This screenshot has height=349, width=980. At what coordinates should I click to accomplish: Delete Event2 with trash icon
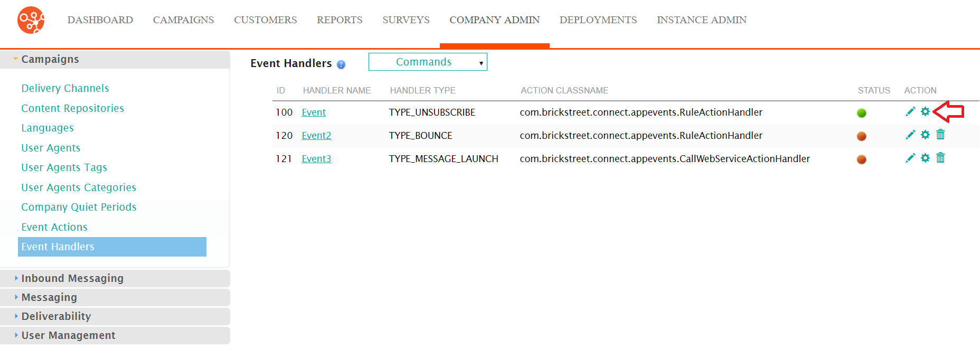[x=940, y=135]
